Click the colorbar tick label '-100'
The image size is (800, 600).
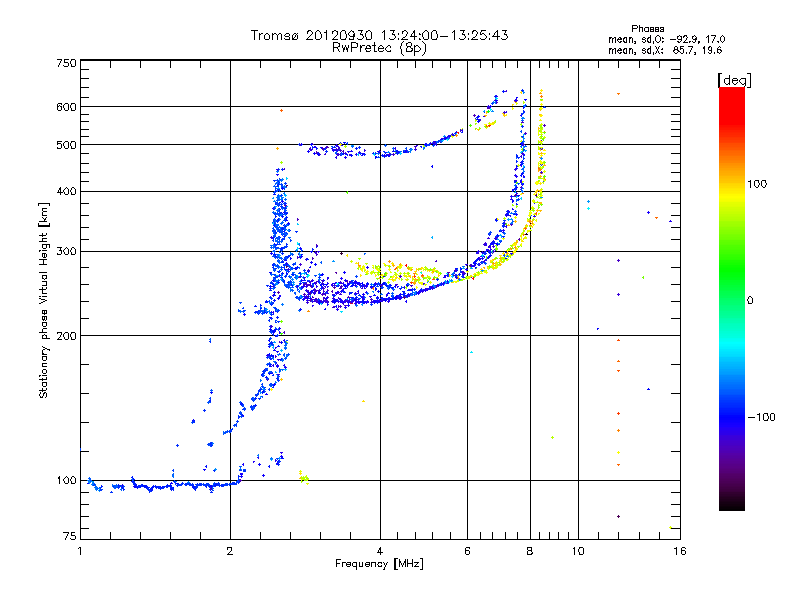pos(761,417)
